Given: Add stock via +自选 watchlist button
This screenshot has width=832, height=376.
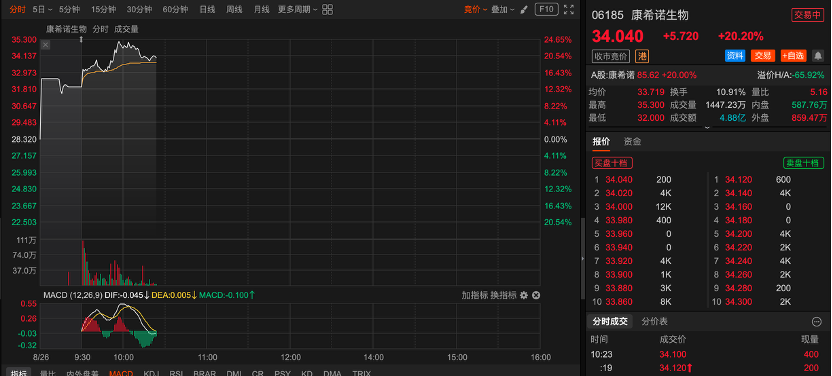Looking at the screenshot, I should point(793,56).
